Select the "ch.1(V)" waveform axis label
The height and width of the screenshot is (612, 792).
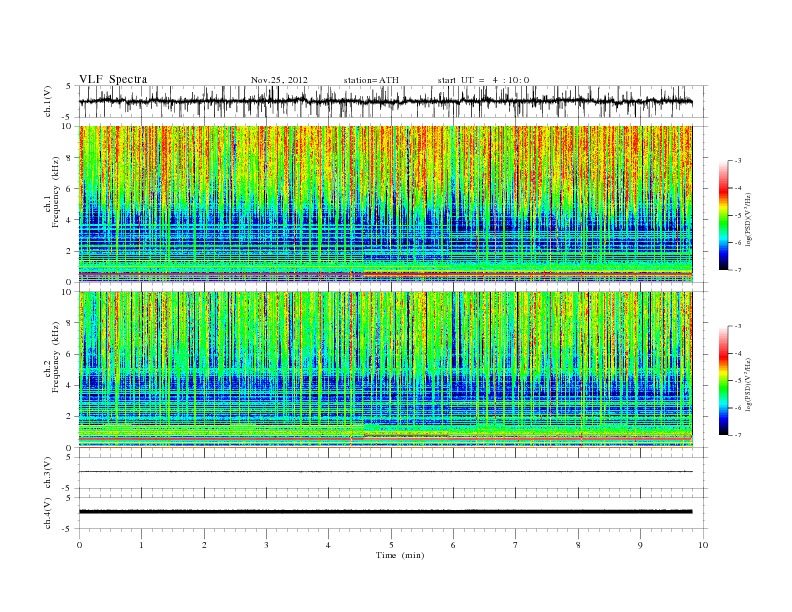pos(48,101)
